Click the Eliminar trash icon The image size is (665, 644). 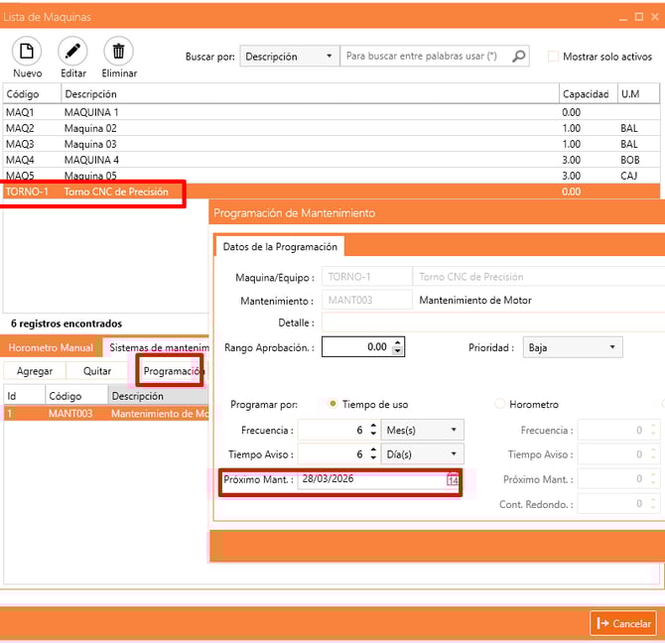point(119,52)
